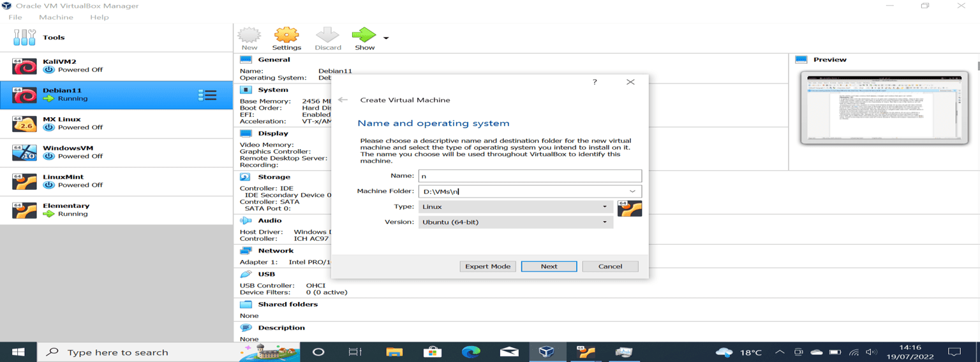Click the General section header
Image resolution: width=980 pixels, height=362 pixels.
click(274, 59)
